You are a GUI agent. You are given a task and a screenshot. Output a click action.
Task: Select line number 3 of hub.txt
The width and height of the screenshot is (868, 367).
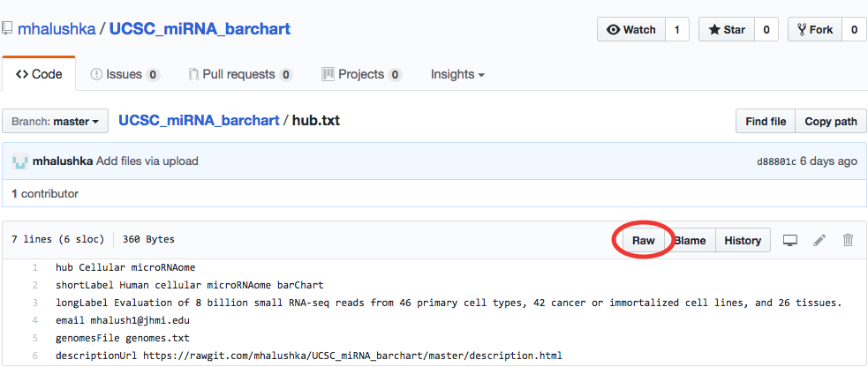pyautogui.click(x=34, y=303)
